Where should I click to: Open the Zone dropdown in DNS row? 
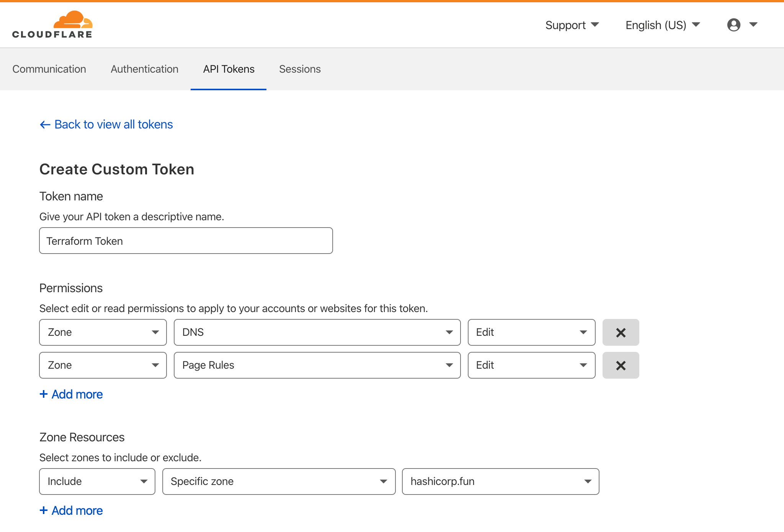[103, 332]
